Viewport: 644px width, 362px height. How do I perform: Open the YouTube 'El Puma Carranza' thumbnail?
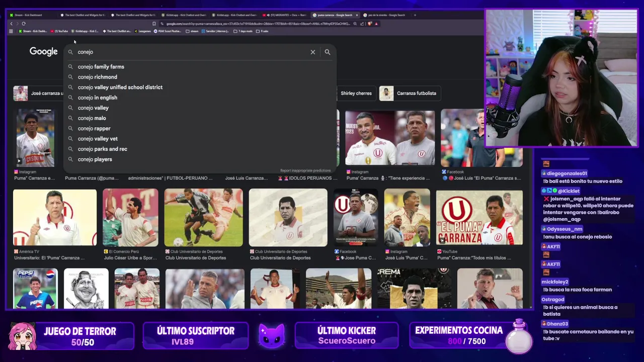coord(479,217)
